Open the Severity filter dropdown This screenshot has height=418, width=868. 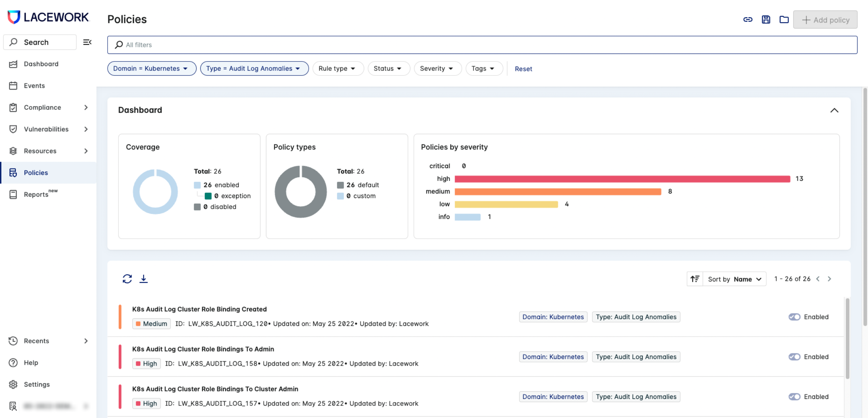[437, 68]
